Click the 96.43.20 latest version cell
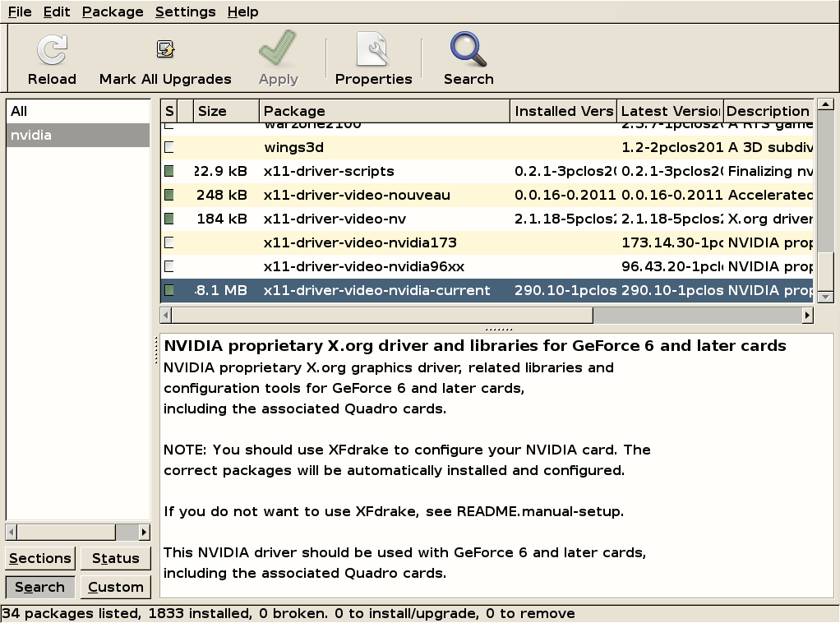This screenshot has height=623, width=840. (672, 266)
